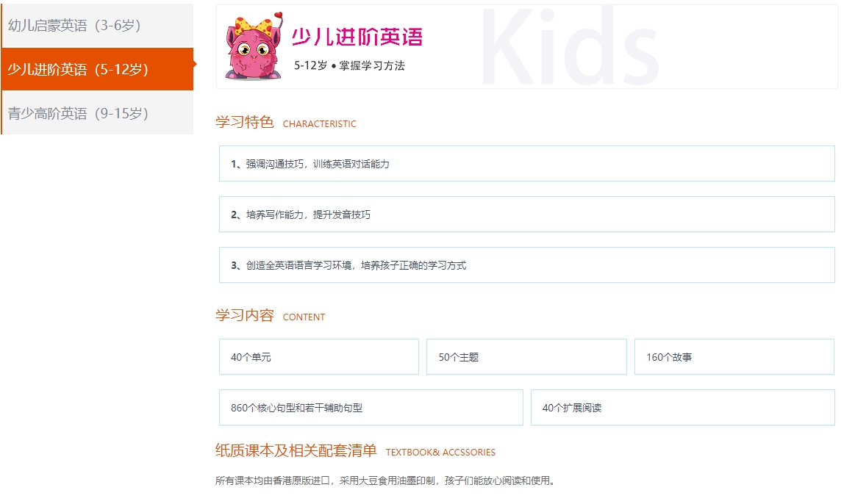The width and height of the screenshot is (844, 504).
Task: Open the 幼儿启蒙英语 (3-6岁) tab
Action: coord(98,25)
